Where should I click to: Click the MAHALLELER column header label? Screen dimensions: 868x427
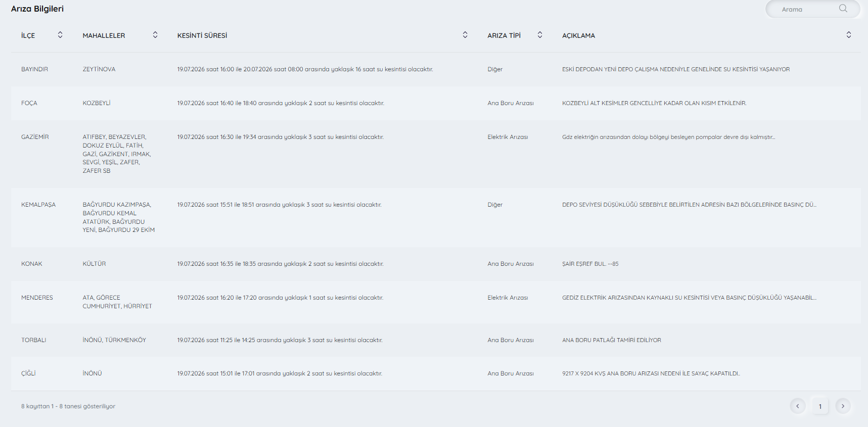click(104, 35)
